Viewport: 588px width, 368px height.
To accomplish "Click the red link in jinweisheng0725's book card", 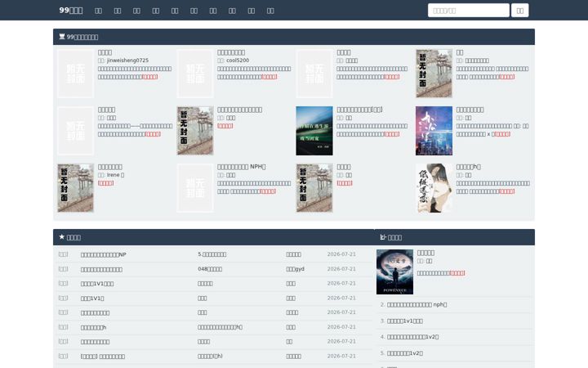I will tap(150, 77).
